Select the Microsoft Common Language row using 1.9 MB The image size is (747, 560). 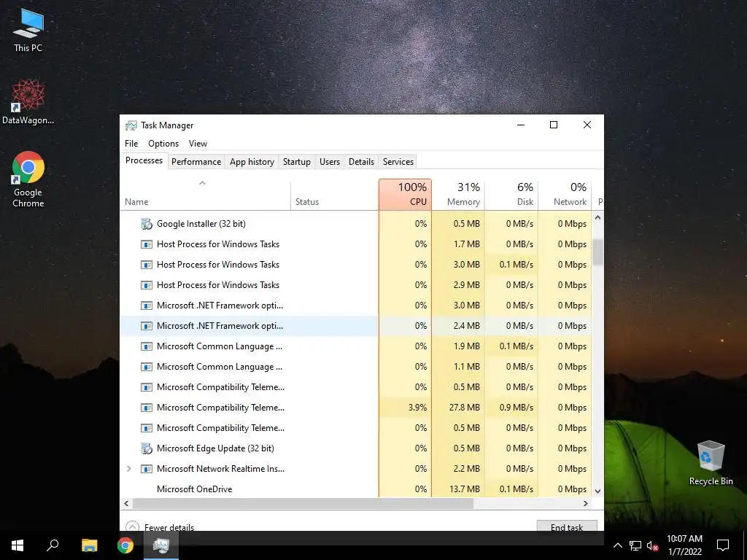point(356,346)
